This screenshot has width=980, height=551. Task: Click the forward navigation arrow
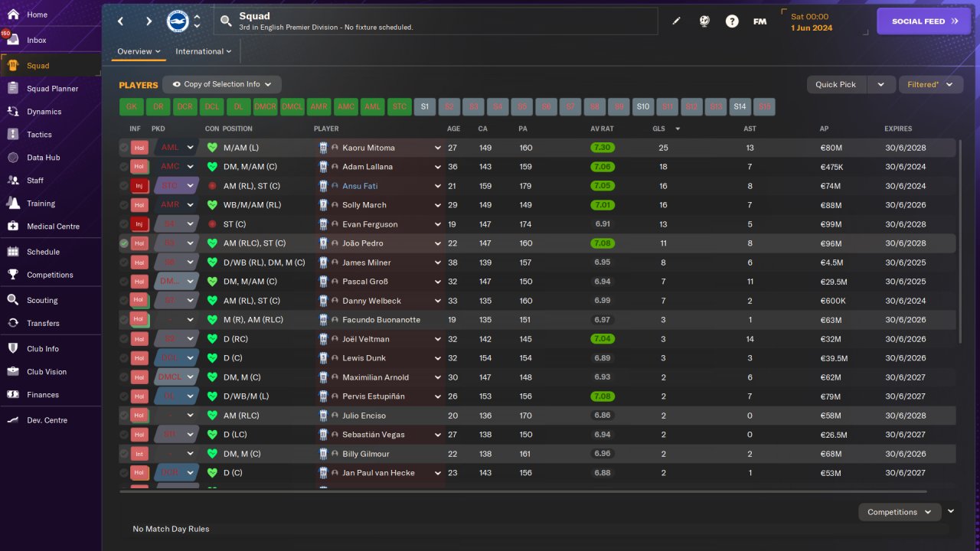point(149,21)
